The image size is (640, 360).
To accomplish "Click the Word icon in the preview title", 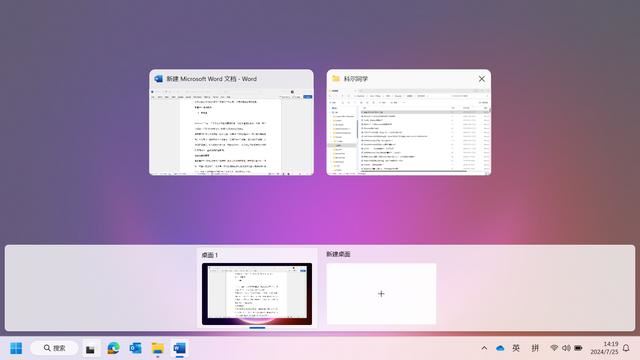I will pos(158,79).
